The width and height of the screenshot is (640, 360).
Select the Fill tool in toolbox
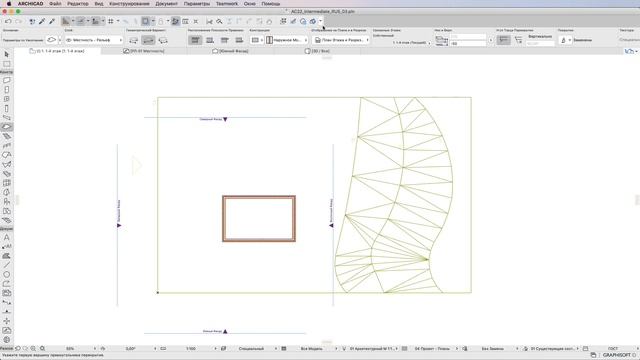click(7, 256)
